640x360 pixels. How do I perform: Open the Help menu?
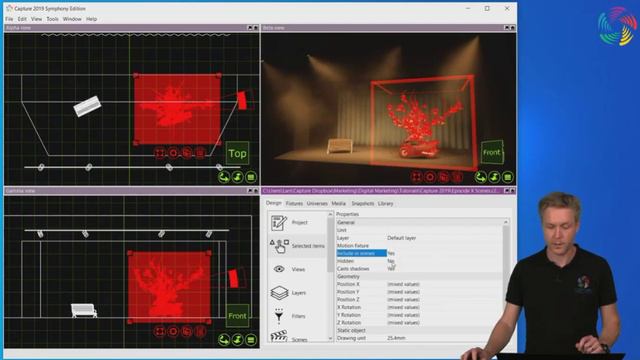[x=91, y=19]
